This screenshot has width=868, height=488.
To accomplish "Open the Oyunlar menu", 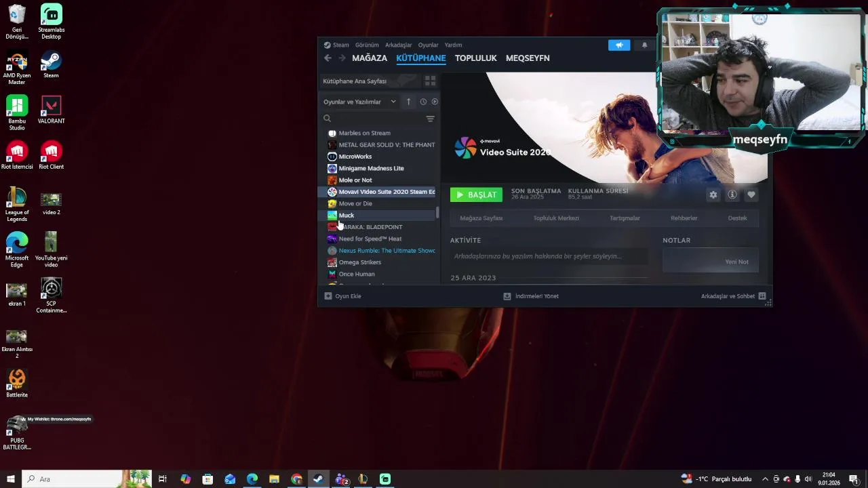I will click(x=428, y=45).
